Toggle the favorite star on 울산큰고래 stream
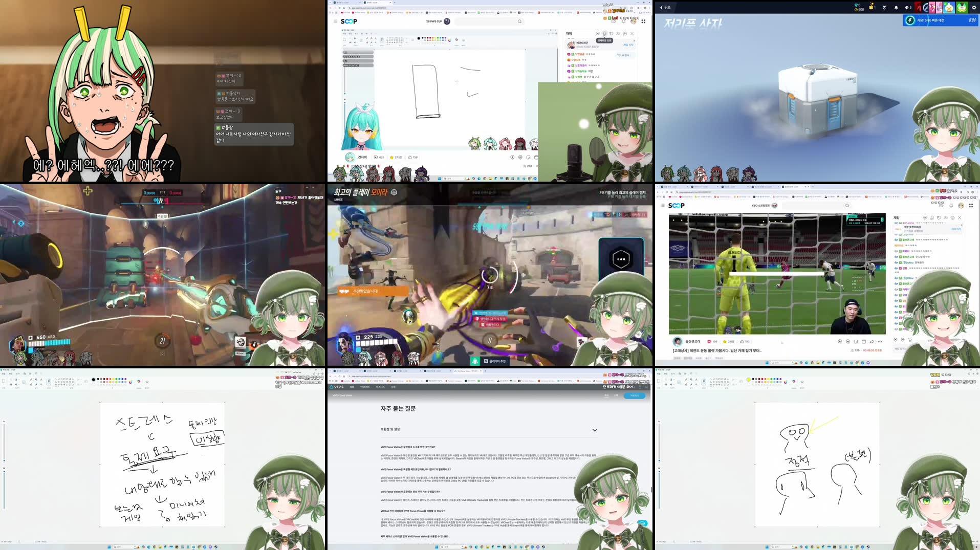The height and width of the screenshot is (550, 980). pyautogui.click(x=725, y=342)
